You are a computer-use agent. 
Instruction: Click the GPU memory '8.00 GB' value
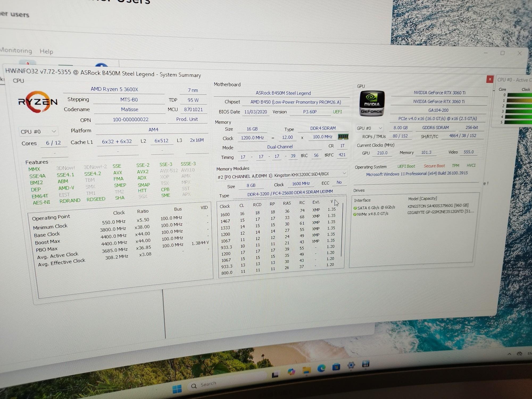click(x=400, y=128)
